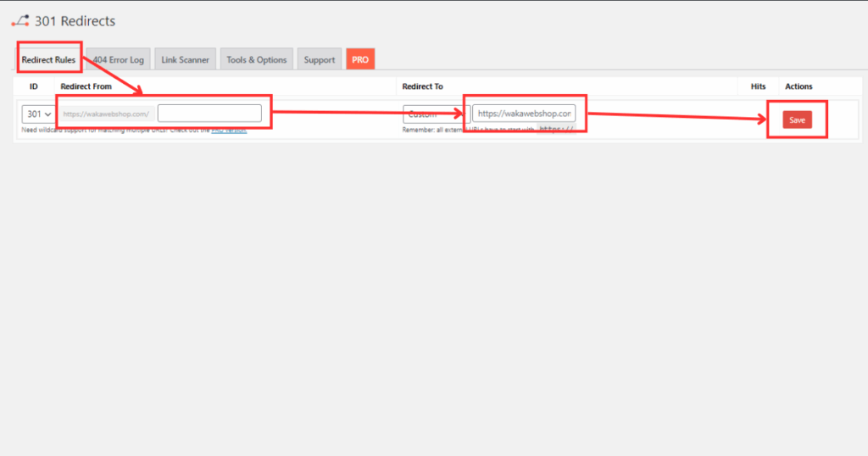Click the Redirect To column header

point(422,86)
